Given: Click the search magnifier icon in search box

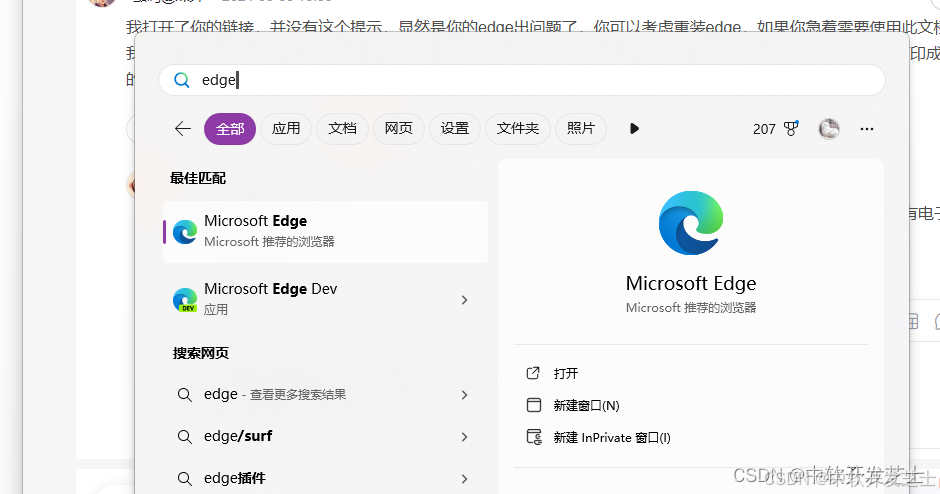Looking at the screenshot, I should 181,80.
